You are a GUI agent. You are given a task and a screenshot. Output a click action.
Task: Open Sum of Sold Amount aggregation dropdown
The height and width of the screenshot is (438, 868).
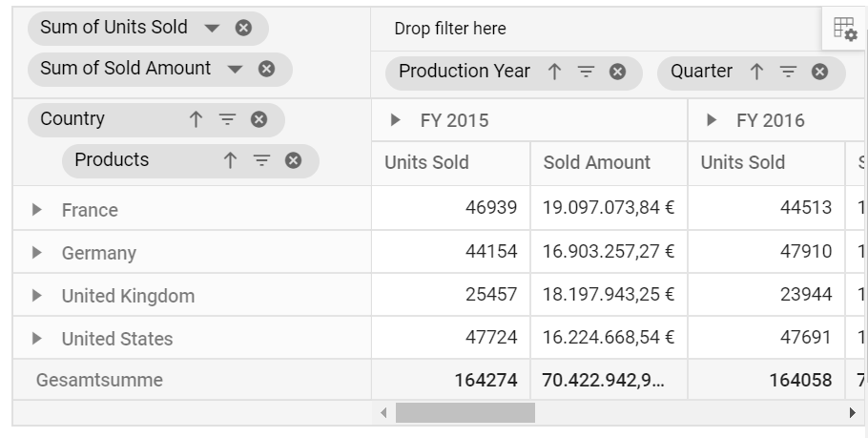coord(236,70)
